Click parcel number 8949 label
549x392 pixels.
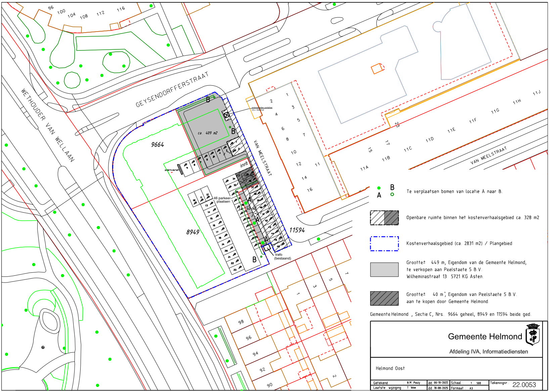click(193, 232)
